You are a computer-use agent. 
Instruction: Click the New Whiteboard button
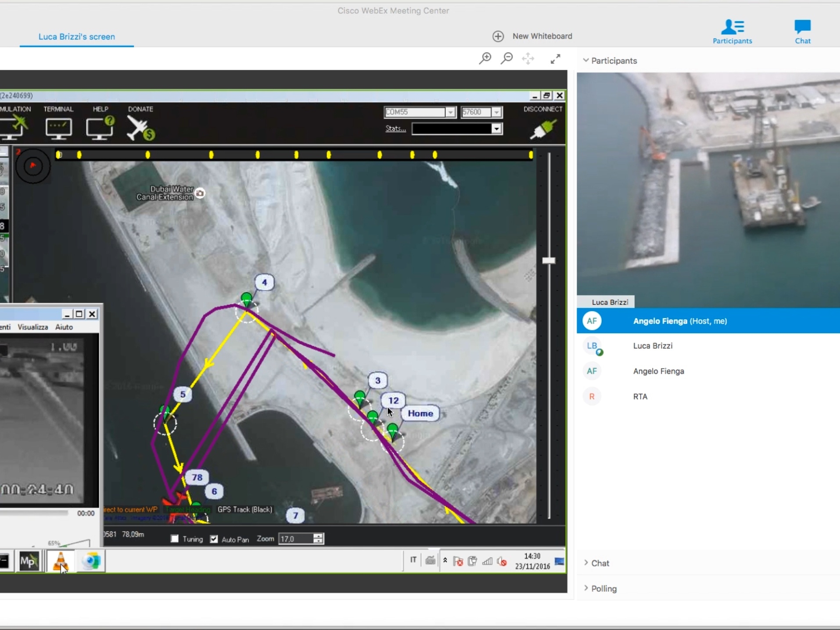(532, 36)
